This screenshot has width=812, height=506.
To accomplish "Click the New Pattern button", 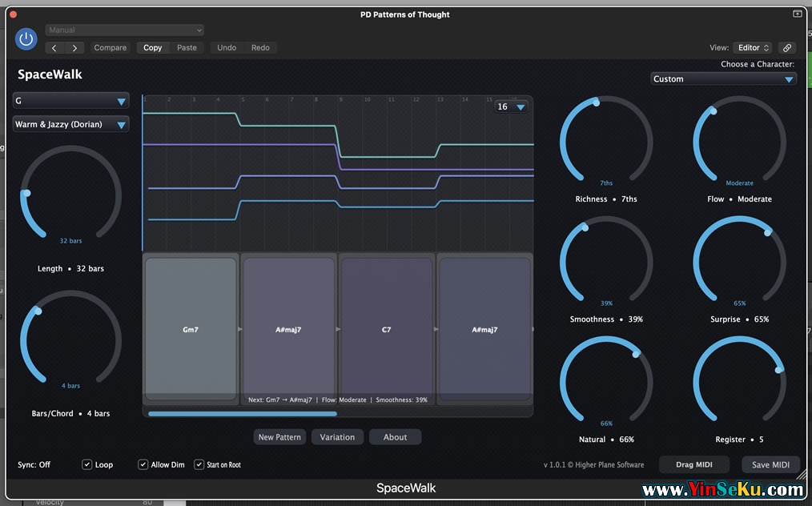I will click(279, 437).
